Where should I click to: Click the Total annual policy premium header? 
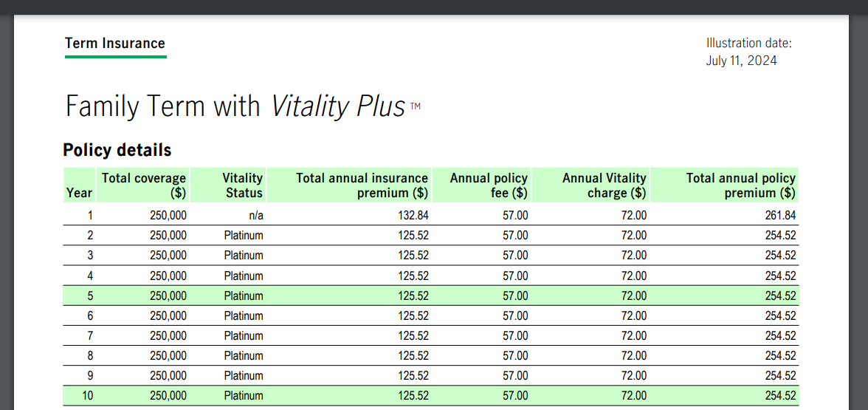point(740,185)
